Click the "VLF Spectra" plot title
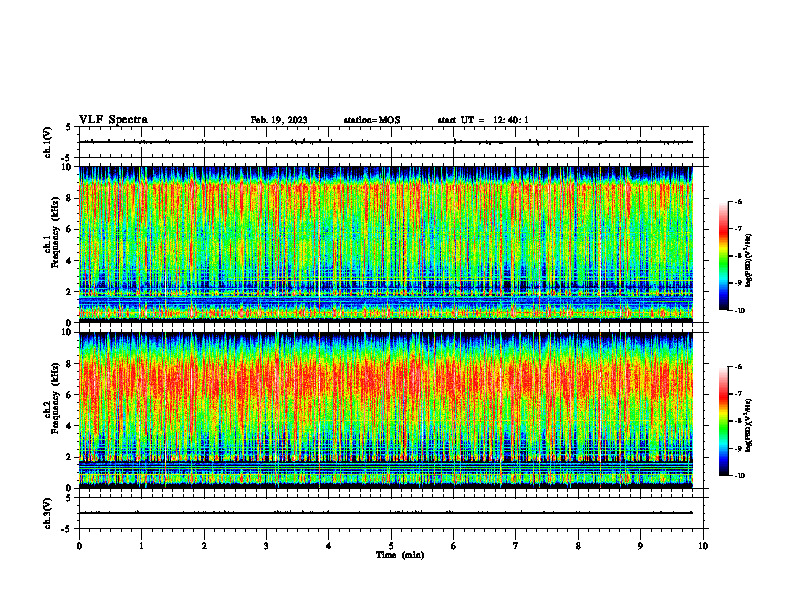Viewport: 792px width, 612px height. 113,120
